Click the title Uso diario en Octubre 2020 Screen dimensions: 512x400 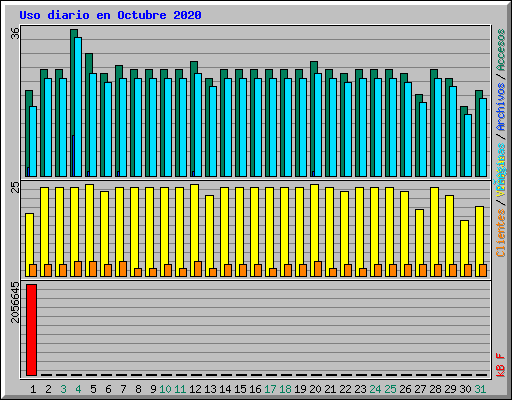[x=110, y=15]
